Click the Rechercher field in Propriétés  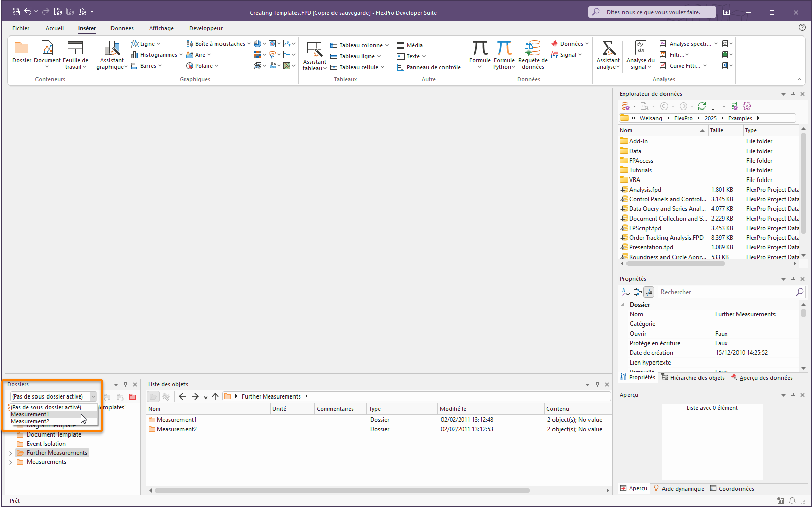[x=726, y=292]
